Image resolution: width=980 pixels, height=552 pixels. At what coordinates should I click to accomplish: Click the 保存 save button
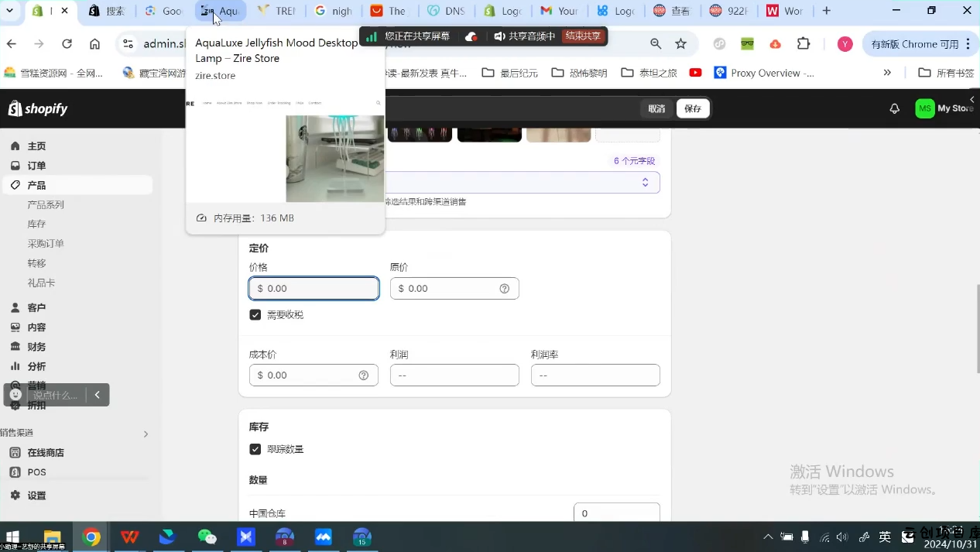point(692,109)
